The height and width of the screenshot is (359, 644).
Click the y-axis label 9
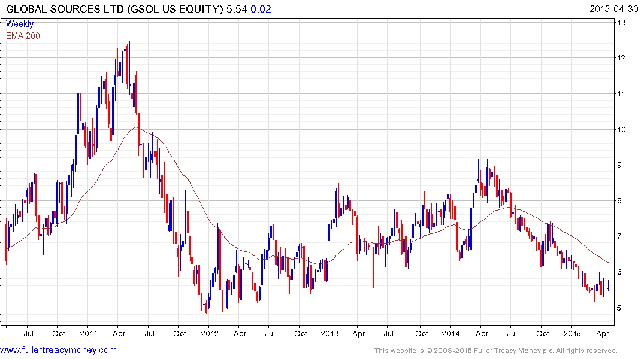(619, 165)
